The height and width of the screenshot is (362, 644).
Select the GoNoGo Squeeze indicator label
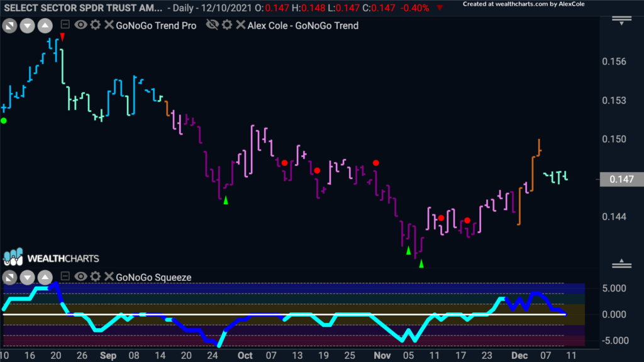click(x=153, y=277)
